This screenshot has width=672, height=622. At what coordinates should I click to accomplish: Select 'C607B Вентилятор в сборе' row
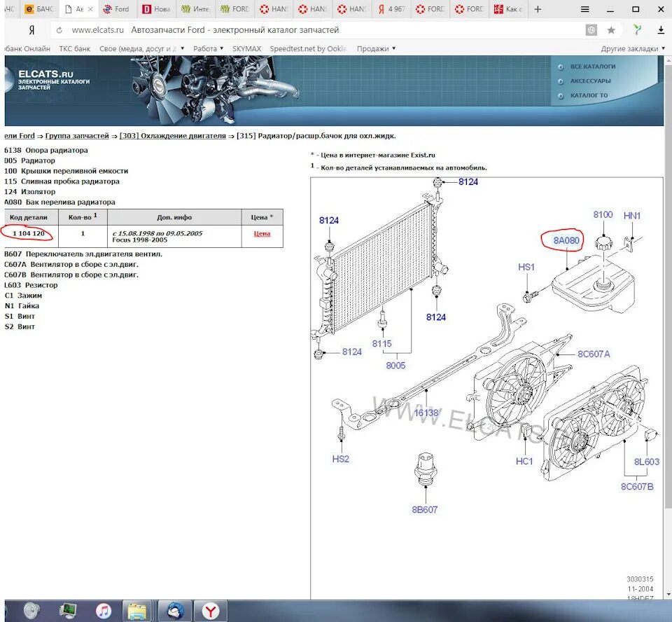[x=71, y=275]
